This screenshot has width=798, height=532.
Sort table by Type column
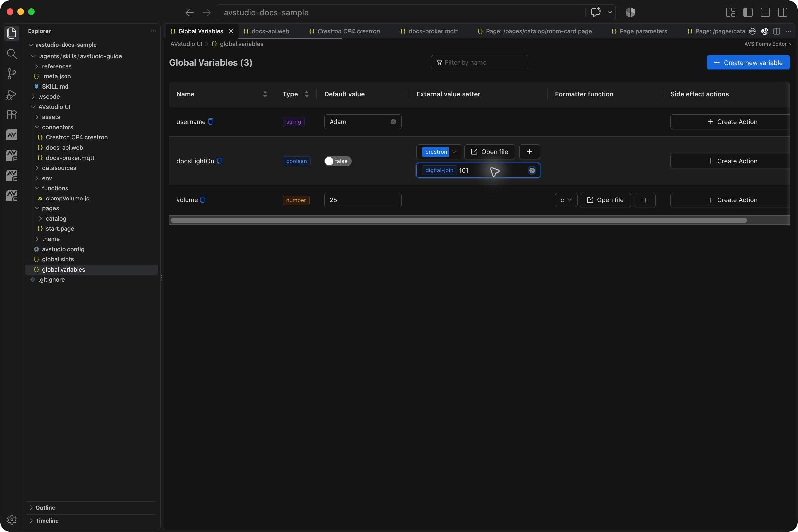pyautogui.click(x=306, y=94)
